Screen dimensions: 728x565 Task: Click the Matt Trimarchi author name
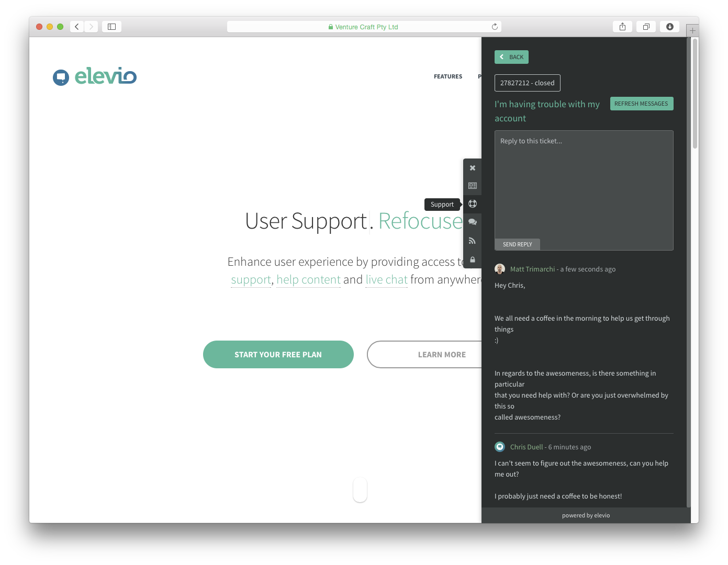532,269
